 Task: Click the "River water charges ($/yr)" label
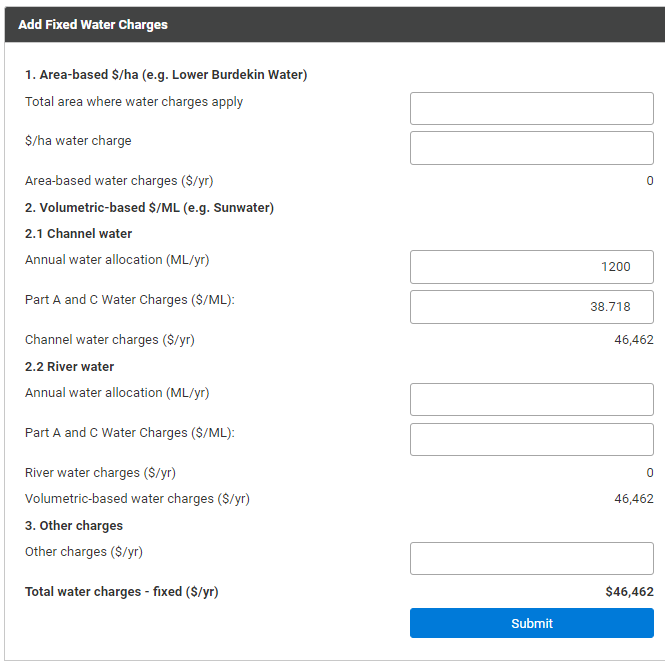click(x=100, y=473)
